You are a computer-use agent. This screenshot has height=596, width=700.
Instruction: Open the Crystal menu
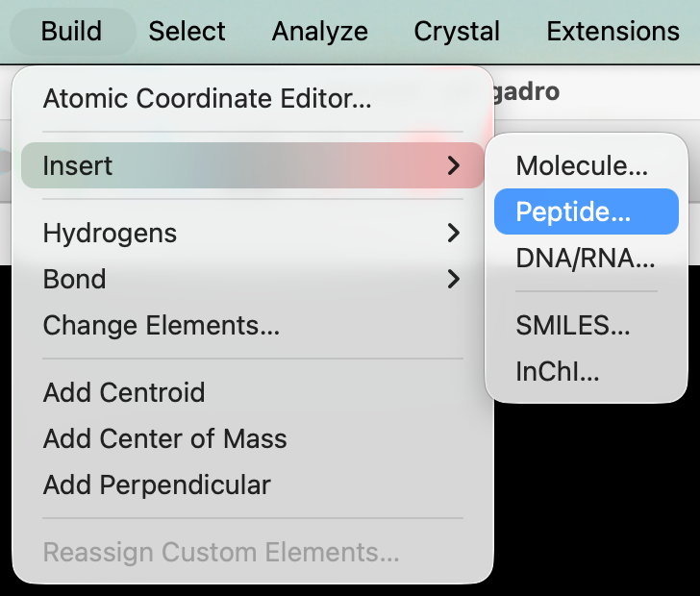pyautogui.click(x=457, y=32)
